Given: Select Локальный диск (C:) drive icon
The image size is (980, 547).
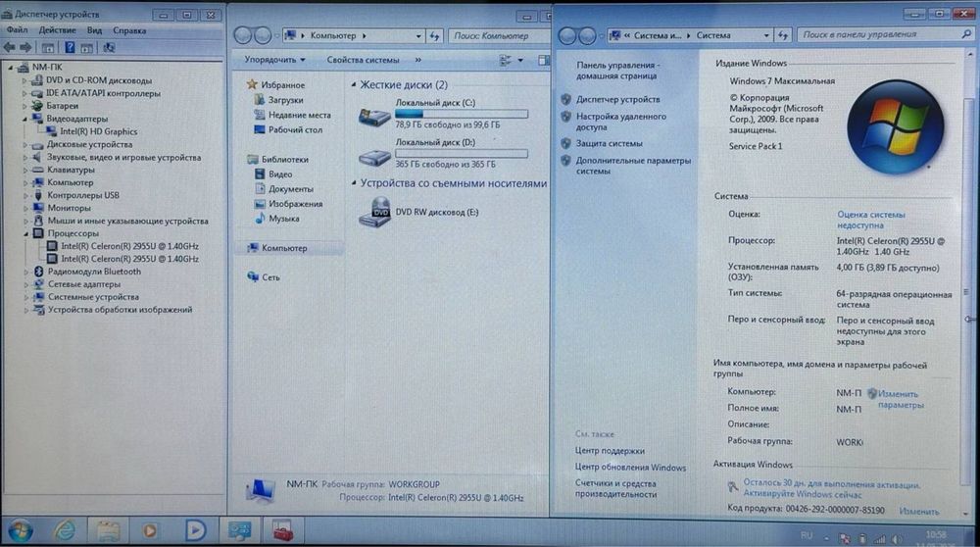Looking at the screenshot, I should click(374, 116).
